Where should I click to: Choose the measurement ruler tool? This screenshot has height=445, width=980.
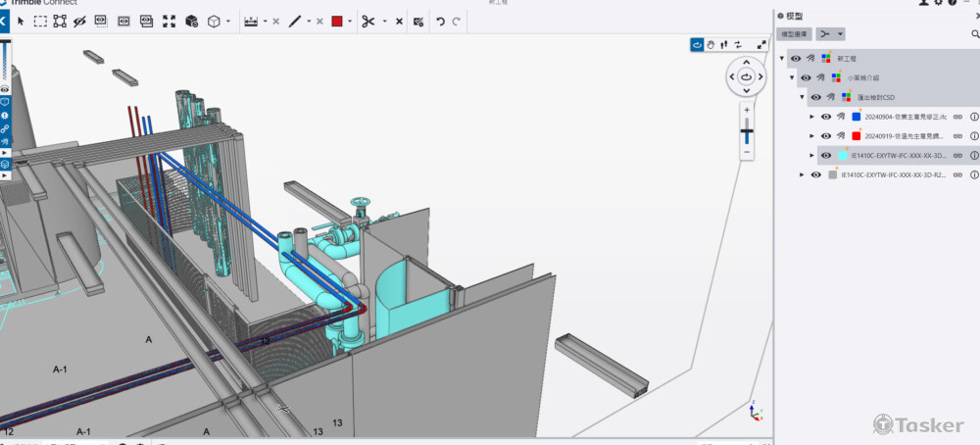tap(251, 21)
